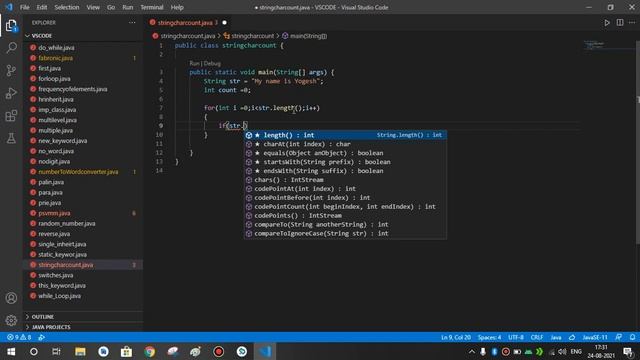Choose codePointAt(int index) suggestion

click(x=345, y=189)
